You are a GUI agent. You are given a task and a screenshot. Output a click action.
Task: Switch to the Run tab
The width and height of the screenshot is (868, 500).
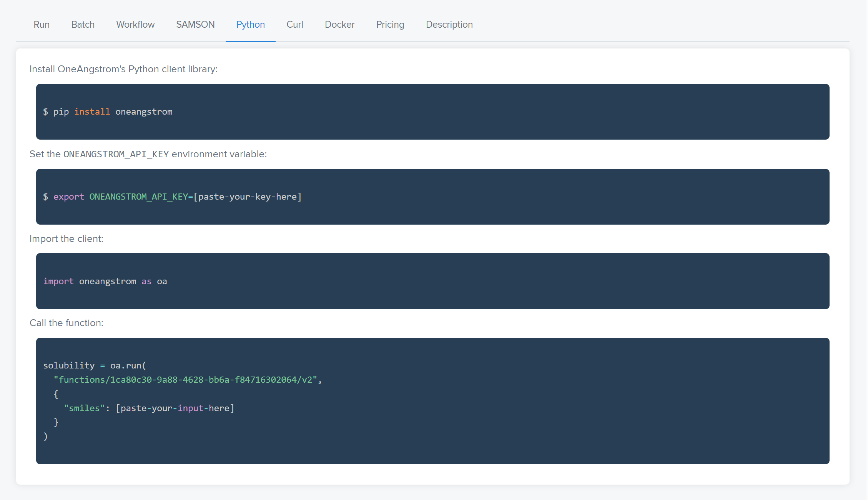click(x=42, y=25)
